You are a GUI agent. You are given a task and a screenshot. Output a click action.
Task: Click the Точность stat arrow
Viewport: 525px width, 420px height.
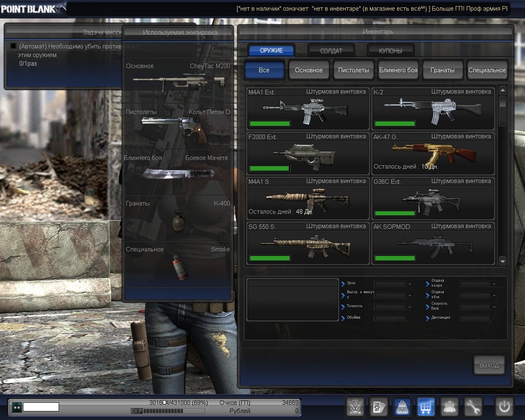click(343, 306)
